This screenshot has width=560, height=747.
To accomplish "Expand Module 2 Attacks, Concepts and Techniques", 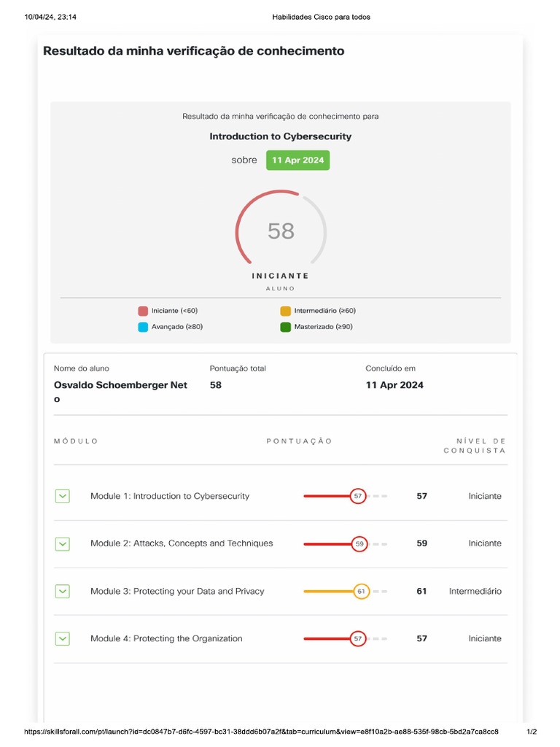I will (63, 543).
